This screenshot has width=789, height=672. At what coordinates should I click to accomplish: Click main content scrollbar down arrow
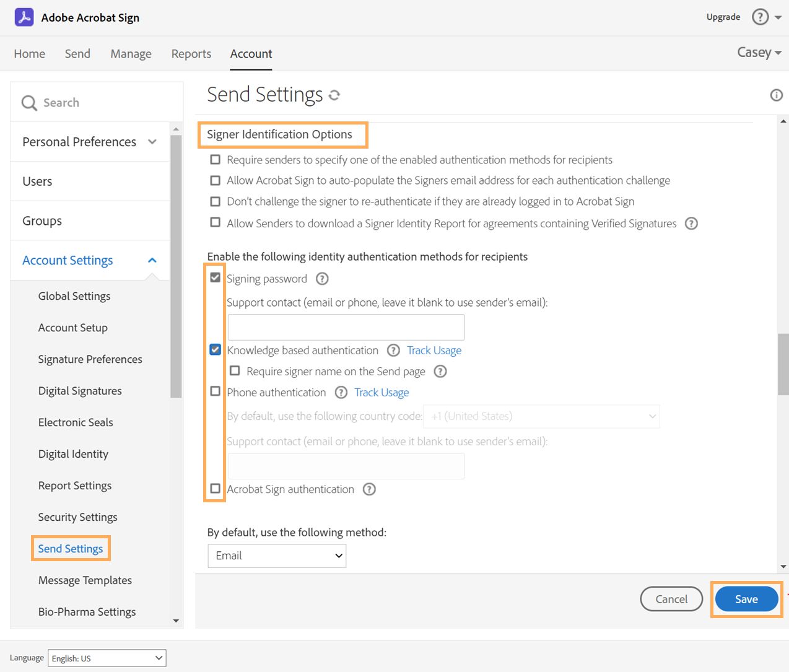(783, 566)
